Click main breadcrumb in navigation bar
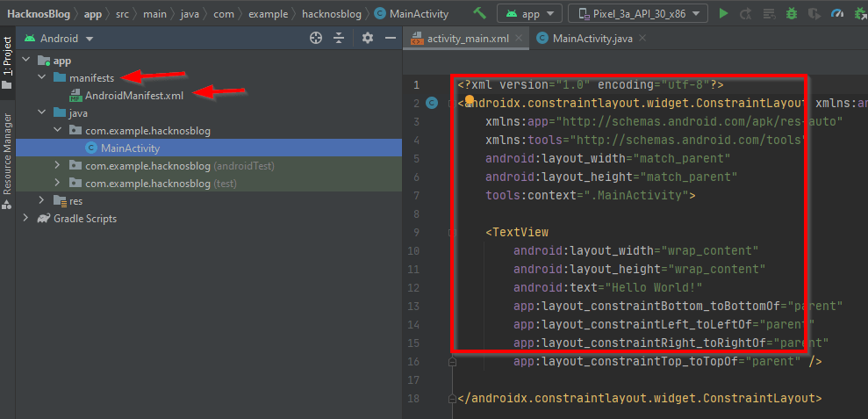 (154, 14)
